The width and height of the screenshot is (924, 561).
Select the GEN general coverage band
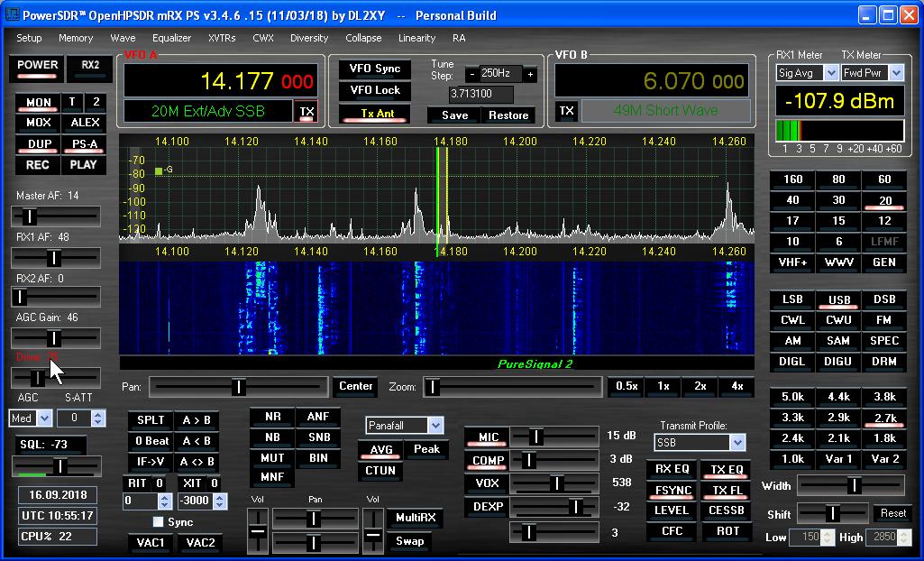point(884,262)
